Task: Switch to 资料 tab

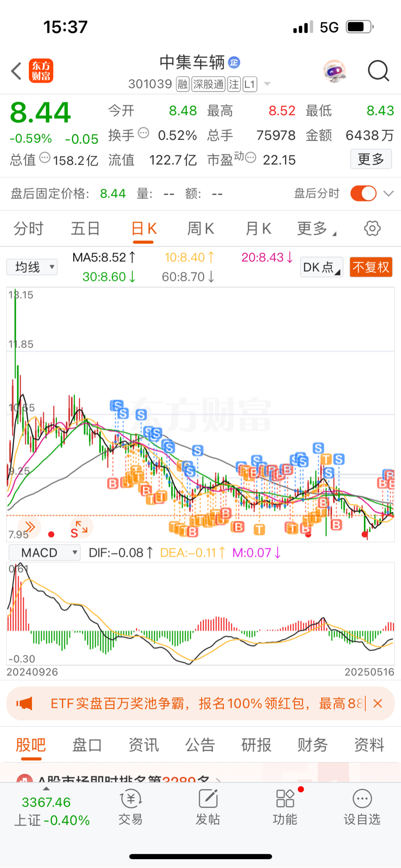Action: pyautogui.click(x=369, y=745)
